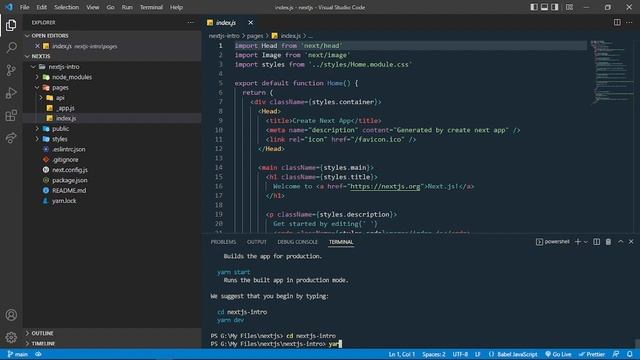Click Prettier in status bar
Screen dimensions: 640x360
(x=592, y=354)
